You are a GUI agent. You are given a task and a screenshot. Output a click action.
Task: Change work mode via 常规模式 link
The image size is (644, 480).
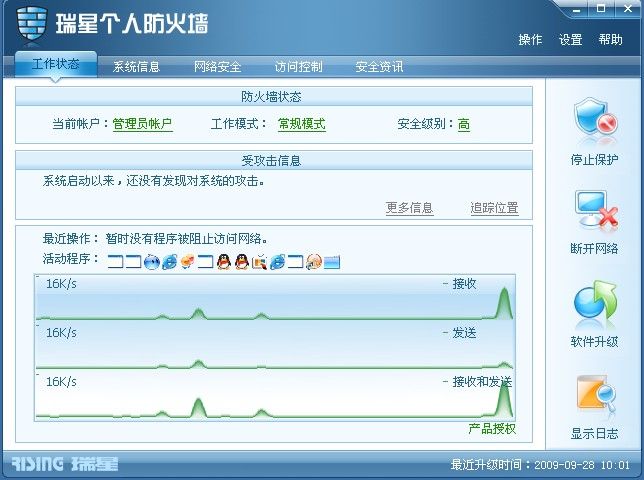click(302, 124)
